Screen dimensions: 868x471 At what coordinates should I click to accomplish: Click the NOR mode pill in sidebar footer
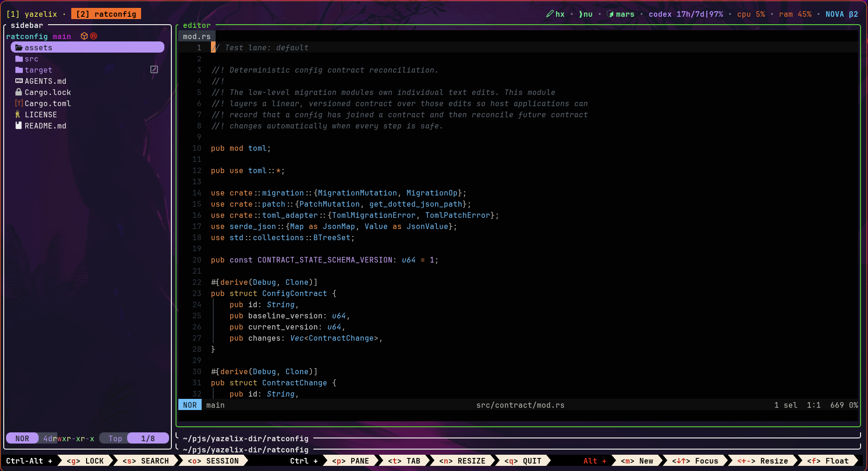22,438
